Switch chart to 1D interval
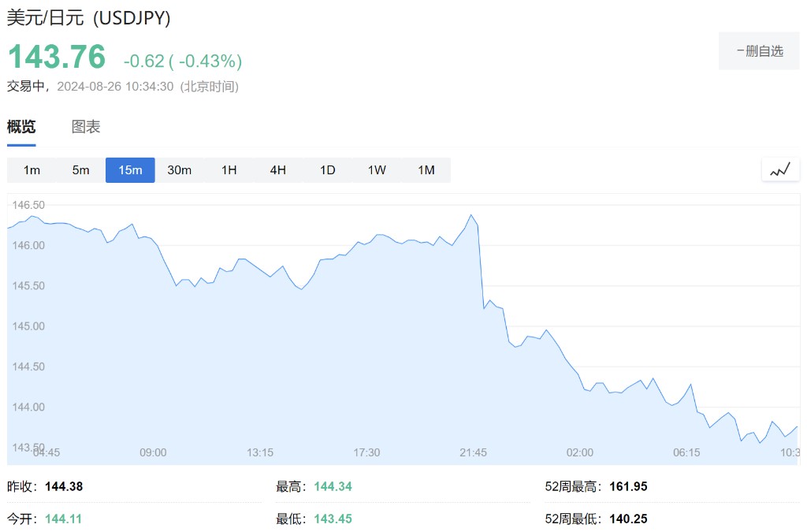Screen dimensions: 807x532 tap(327, 170)
